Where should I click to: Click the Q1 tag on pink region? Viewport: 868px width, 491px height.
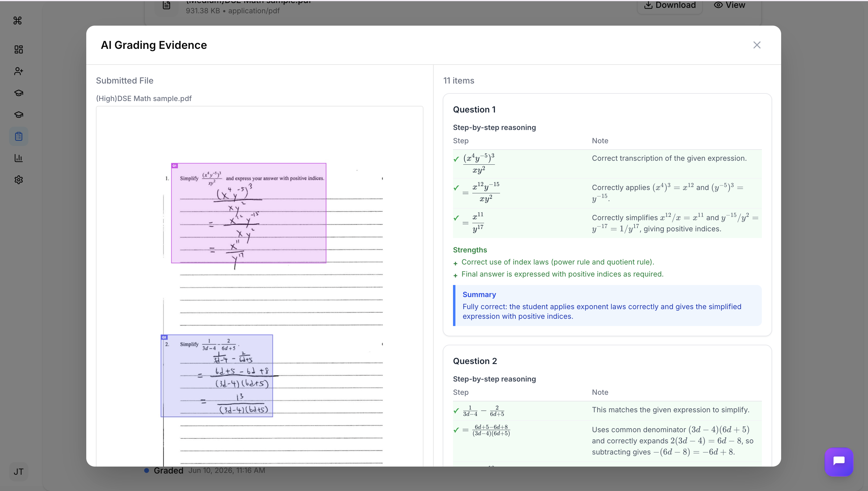click(174, 166)
